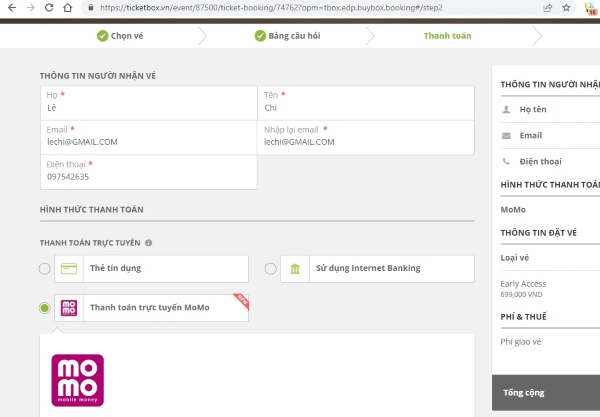Image resolution: width=600 pixels, height=417 pixels.
Task: Select the Thẻ tín dụng radio button
Action: 44,268
